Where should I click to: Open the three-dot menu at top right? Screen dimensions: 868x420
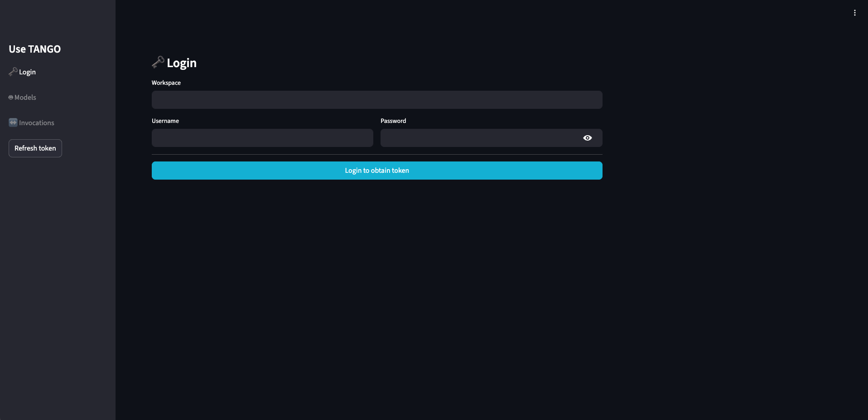click(855, 13)
